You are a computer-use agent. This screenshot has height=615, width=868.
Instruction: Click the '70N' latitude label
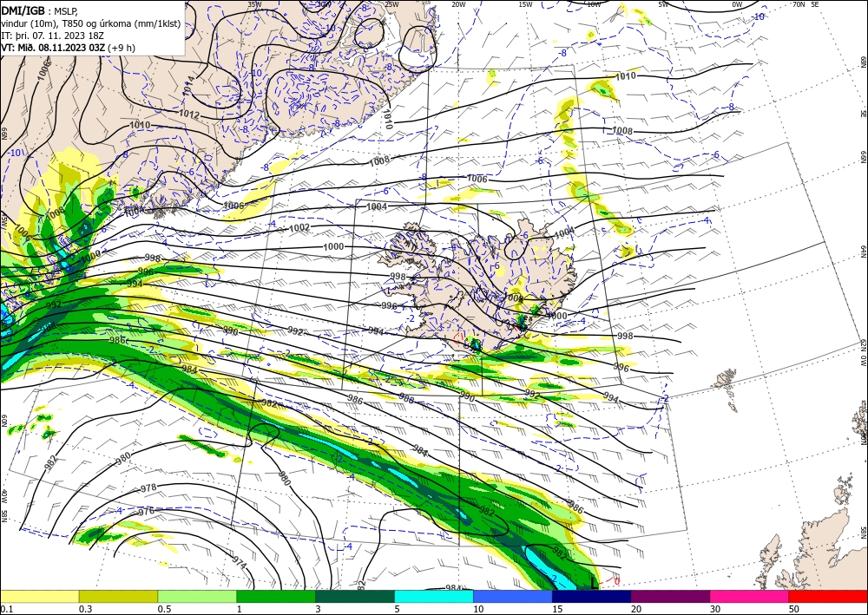click(799, 4)
